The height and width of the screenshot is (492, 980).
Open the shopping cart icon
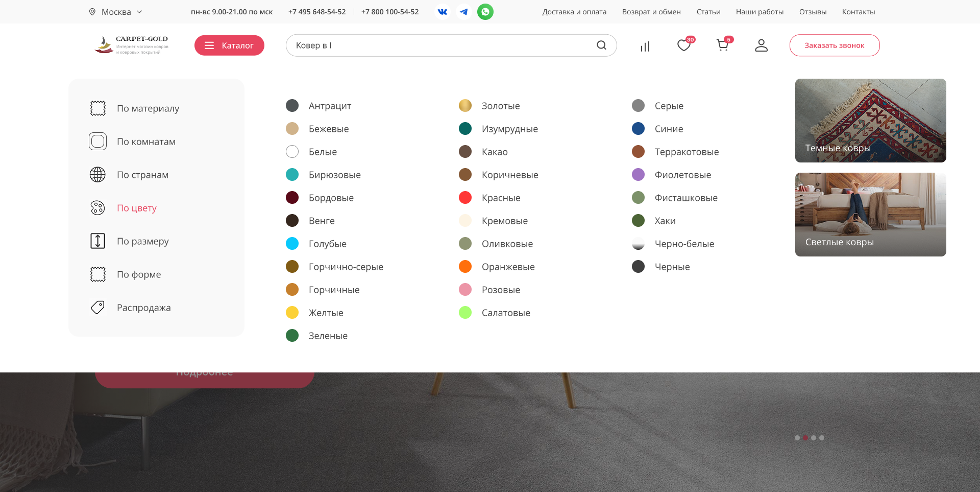click(722, 45)
